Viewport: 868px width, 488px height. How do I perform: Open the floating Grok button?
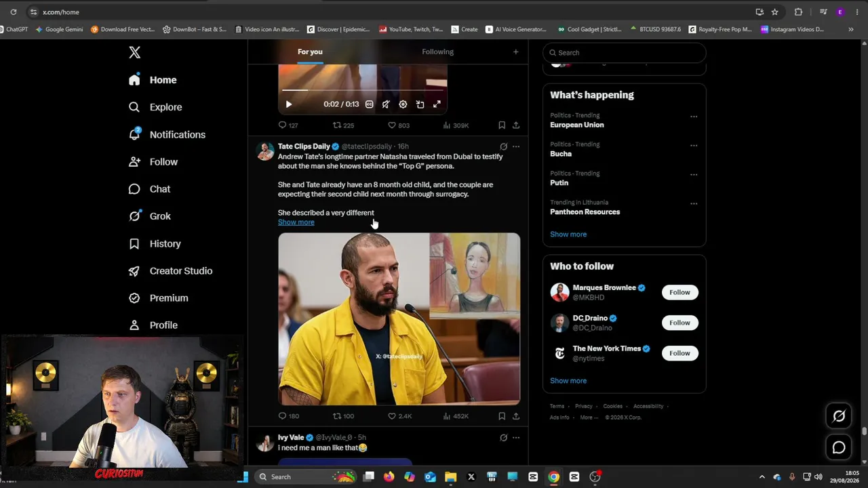point(839,416)
